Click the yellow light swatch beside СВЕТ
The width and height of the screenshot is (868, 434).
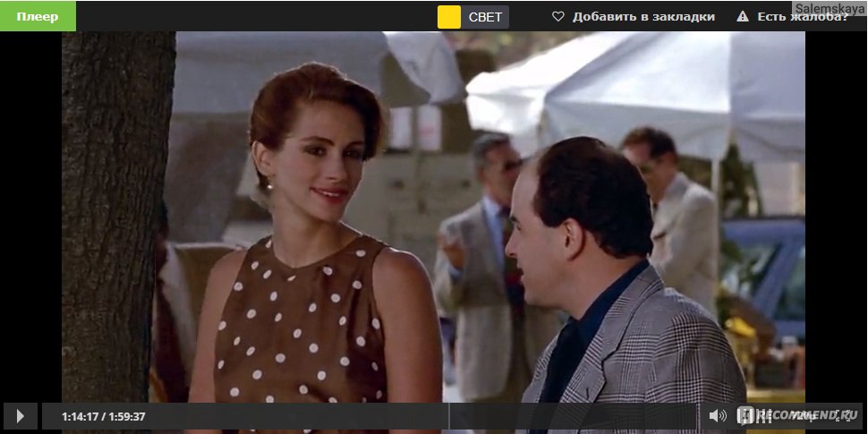(x=449, y=17)
